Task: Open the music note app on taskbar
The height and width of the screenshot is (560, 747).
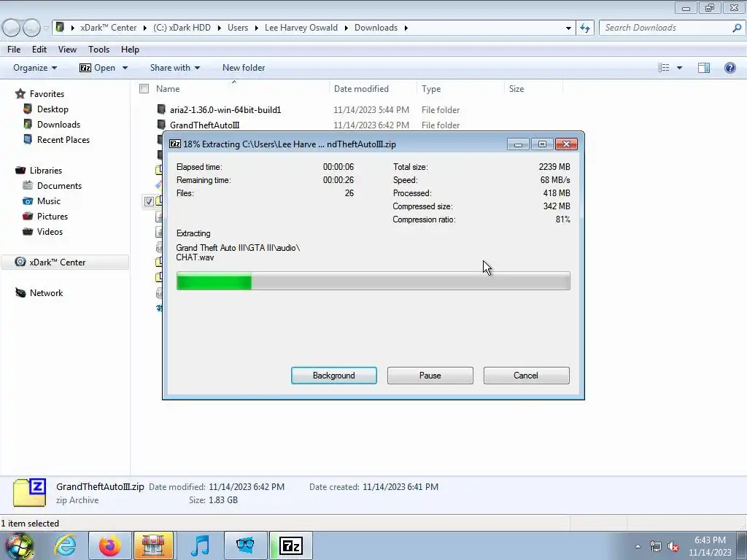Action: pos(200,545)
